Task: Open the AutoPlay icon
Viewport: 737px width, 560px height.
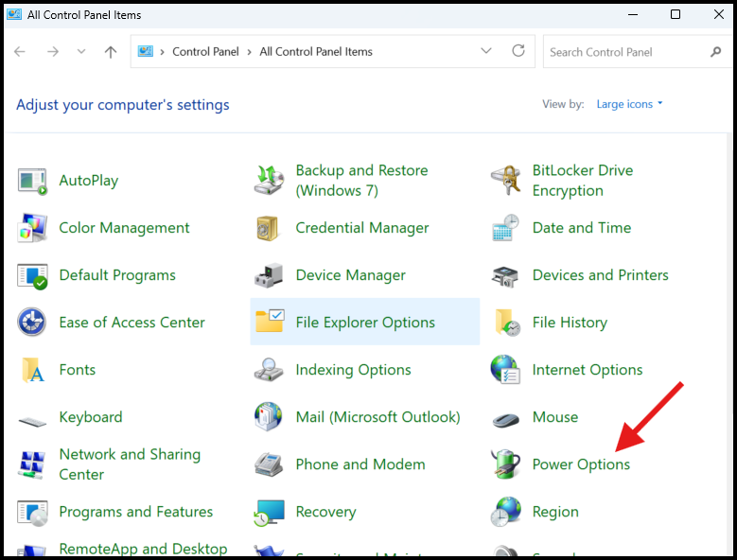Action: point(32,181)
